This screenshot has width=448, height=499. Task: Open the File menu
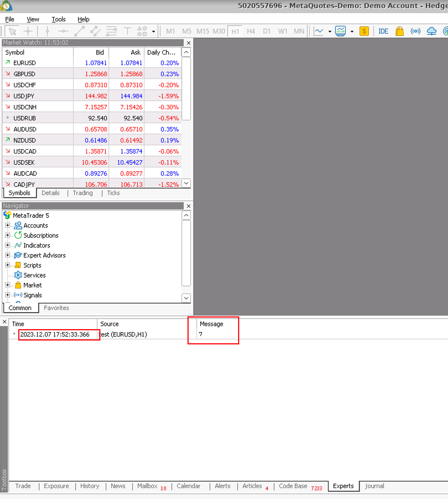10,19
